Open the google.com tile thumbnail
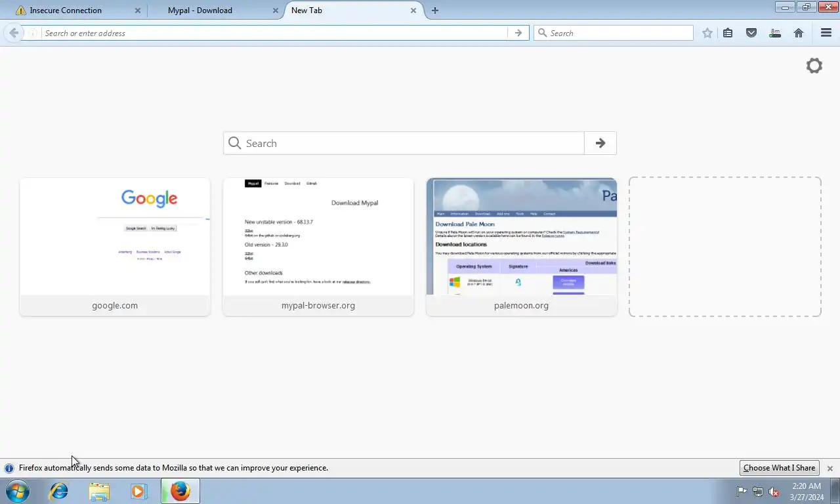The width and height of the screenshot is (840, 504). [x=115, y=236]
